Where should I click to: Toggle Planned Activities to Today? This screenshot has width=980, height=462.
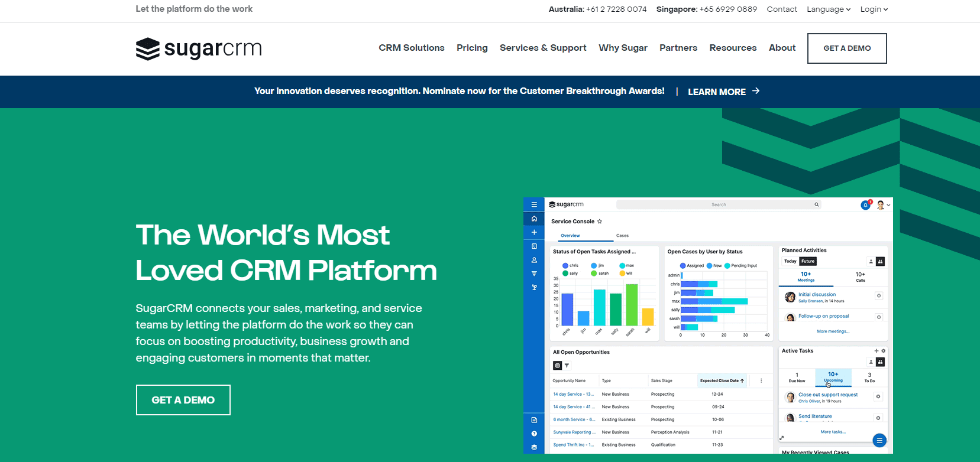click(790, 261)
